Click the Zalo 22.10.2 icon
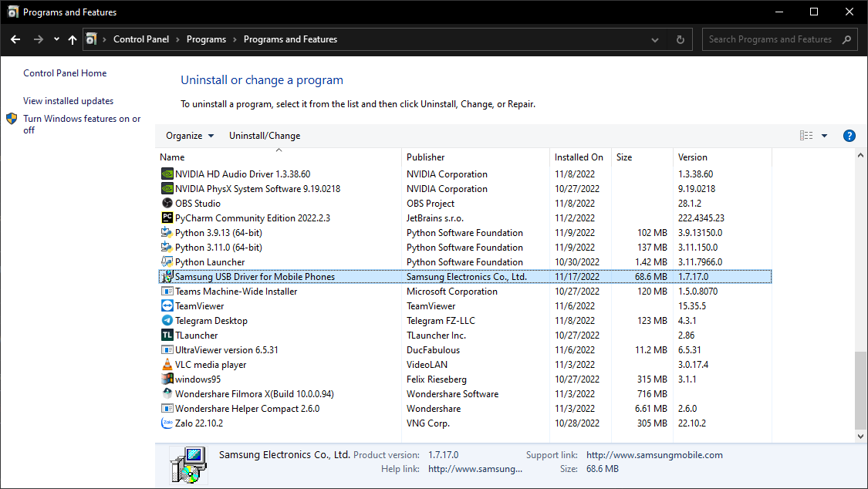 click(x=167, y=423)
